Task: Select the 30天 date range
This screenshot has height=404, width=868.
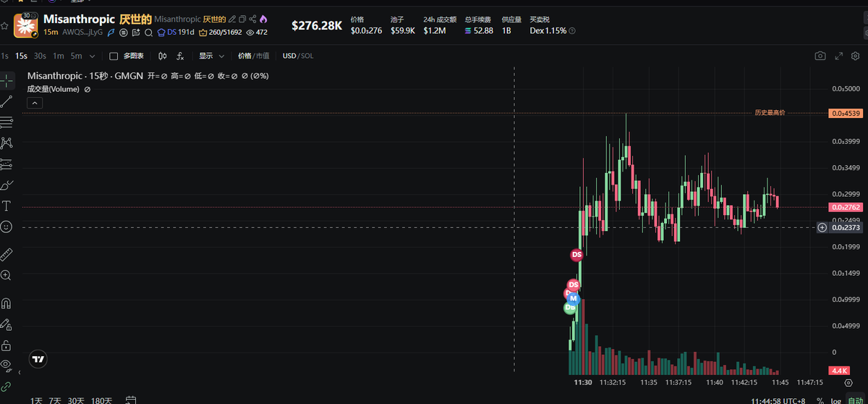Action: (76, 400)
